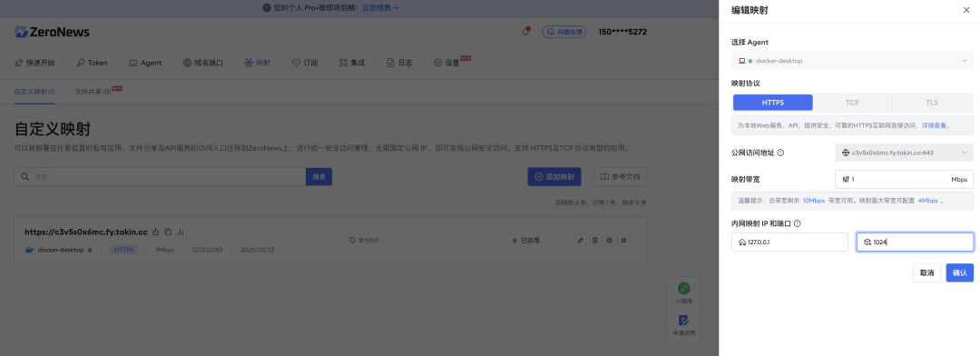Select TCP protocol option
Image resolution: width=980 pixels, height=356 pixels.
click(852, 103)
